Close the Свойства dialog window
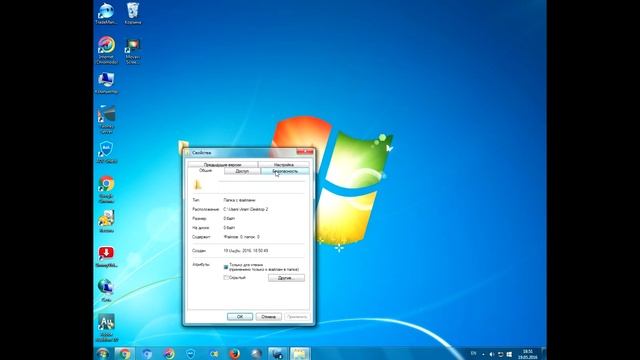640x360 pixels. coord(305,152)
